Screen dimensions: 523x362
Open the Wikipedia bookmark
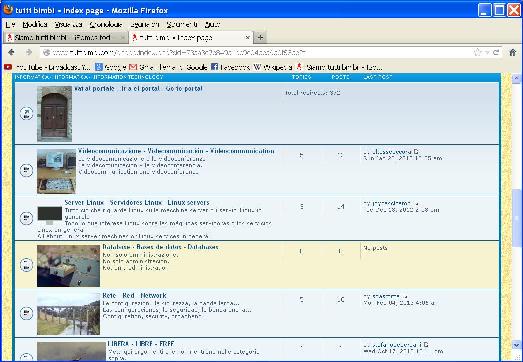pos(273,67)
